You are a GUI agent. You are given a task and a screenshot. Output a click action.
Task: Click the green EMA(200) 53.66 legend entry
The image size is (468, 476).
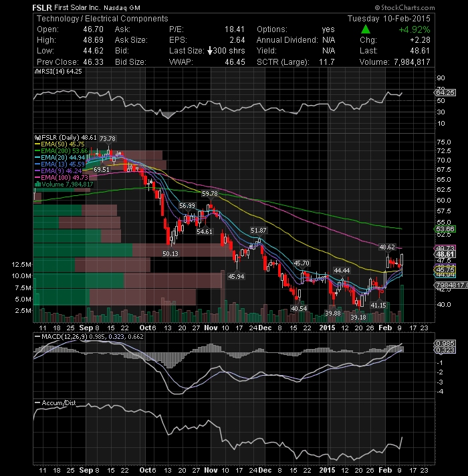tap(64, 151)
